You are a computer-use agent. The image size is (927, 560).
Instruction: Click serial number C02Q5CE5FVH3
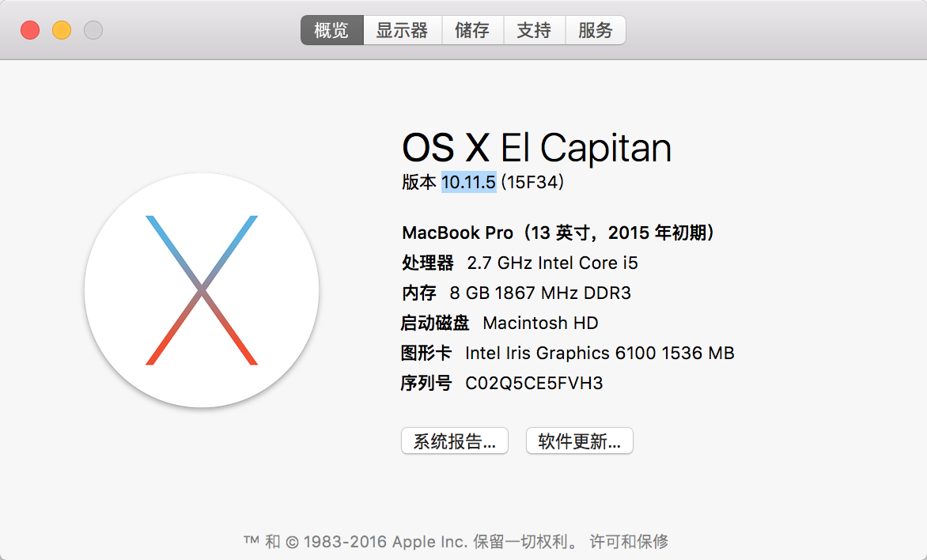click(534, 384)
